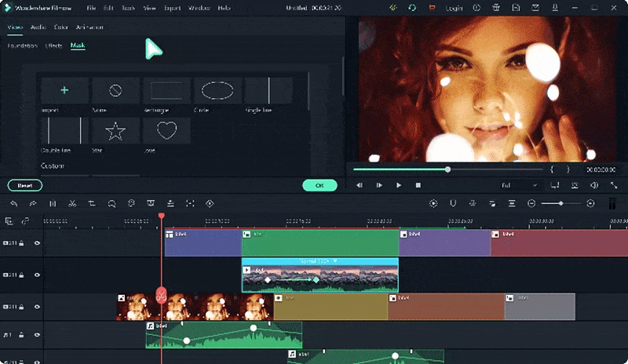Viewport: 628px width, 364px height.
Task: Lock the top video track
Action: (x=21, y=243)
